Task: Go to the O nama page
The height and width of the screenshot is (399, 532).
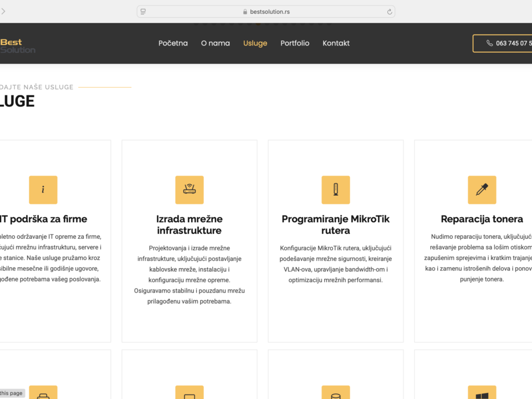Action: tap(215, 43)
